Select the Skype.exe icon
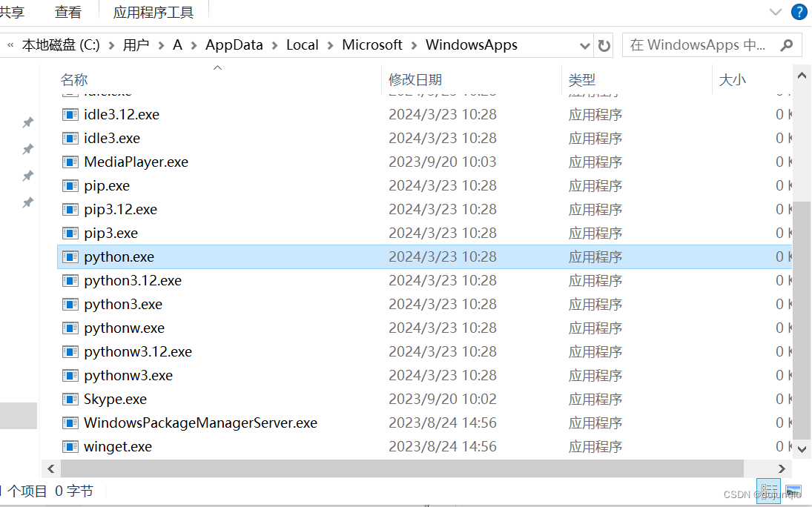Viewport: 812px width, 507px height. [70, 399]
